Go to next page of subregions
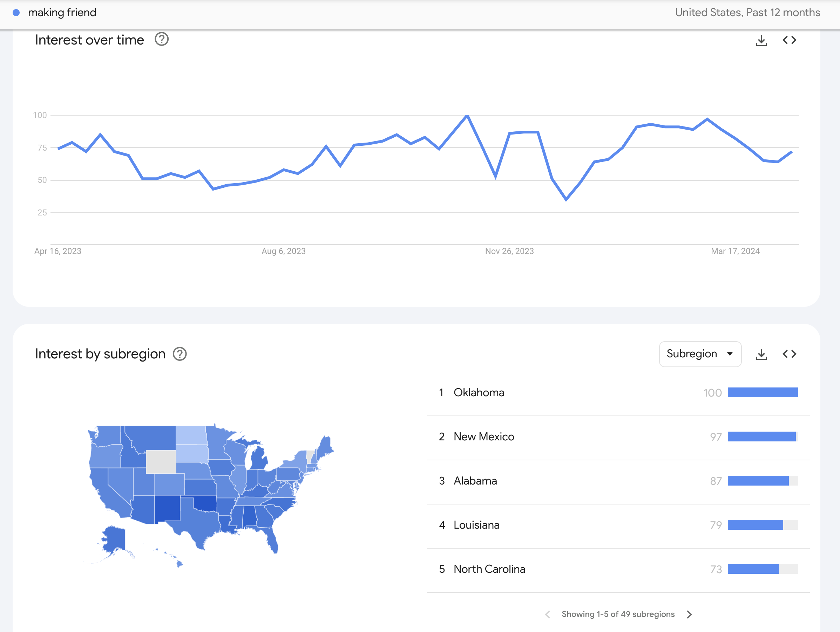This screenshot has width=840, height=632. 689,614
